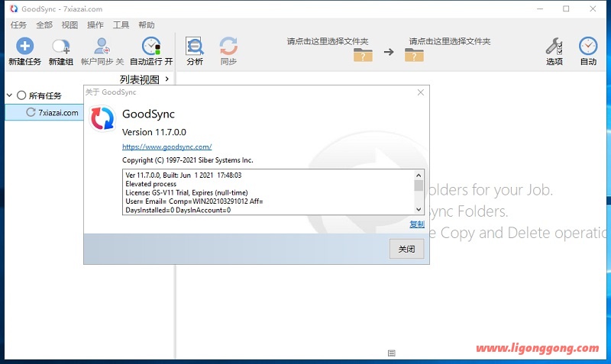611x364 pixels.
Task: Click the 复制 copy link
Action: point(417,224)
